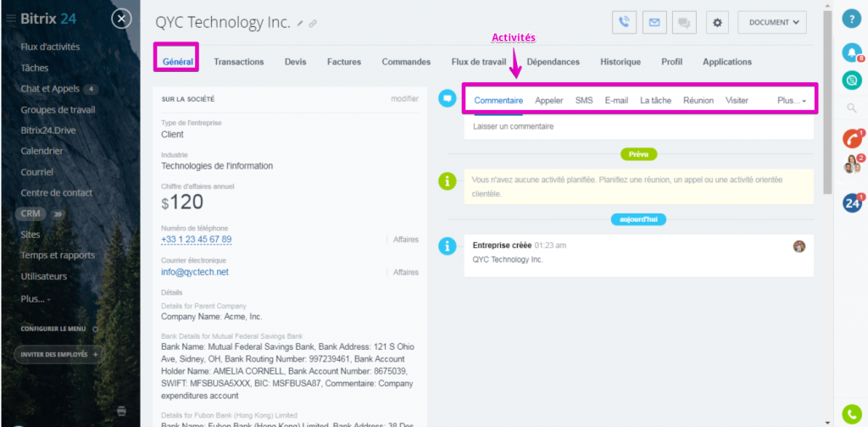Click the blue 24 icon in right bar
Image resolution: width=868 pixels, height=427 pixels.
click(x=853, y=203)
